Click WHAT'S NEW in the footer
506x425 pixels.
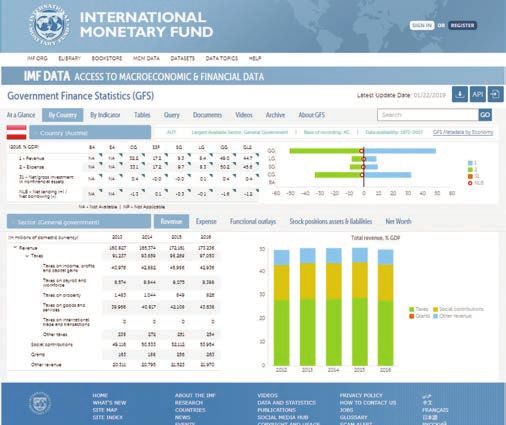click(109, 403)
